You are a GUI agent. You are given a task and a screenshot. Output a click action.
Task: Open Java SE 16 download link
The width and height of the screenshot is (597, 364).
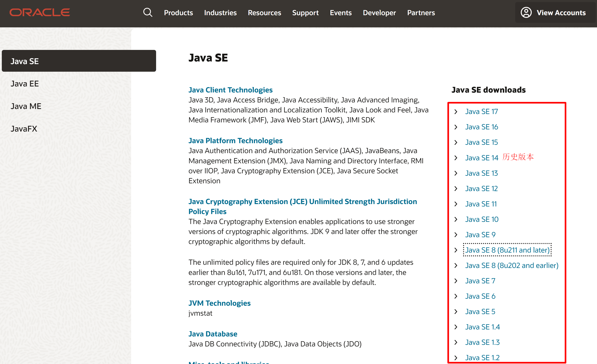pos(481,127)
